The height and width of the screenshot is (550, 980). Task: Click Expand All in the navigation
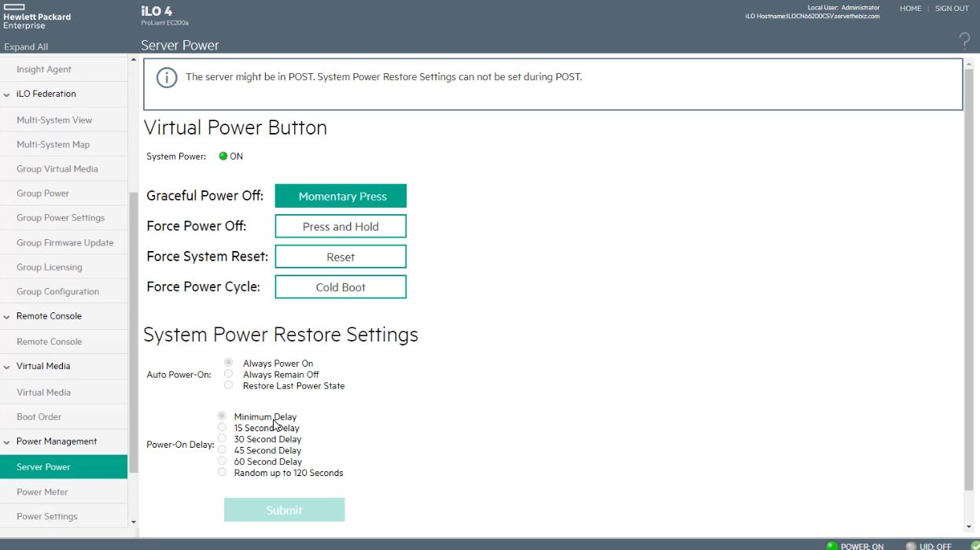26,46
